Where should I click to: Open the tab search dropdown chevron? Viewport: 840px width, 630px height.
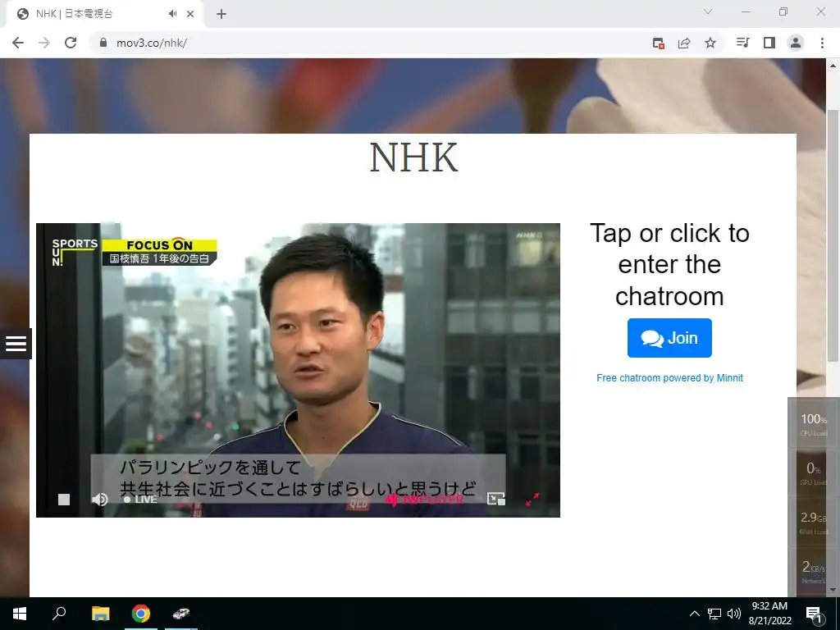(x=708, y=11)
